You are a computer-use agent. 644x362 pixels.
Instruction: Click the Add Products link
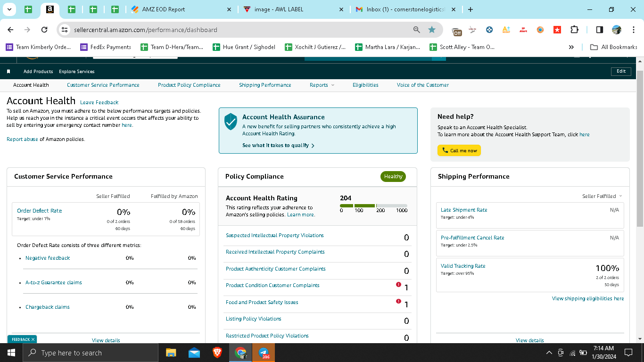point(38,72)
